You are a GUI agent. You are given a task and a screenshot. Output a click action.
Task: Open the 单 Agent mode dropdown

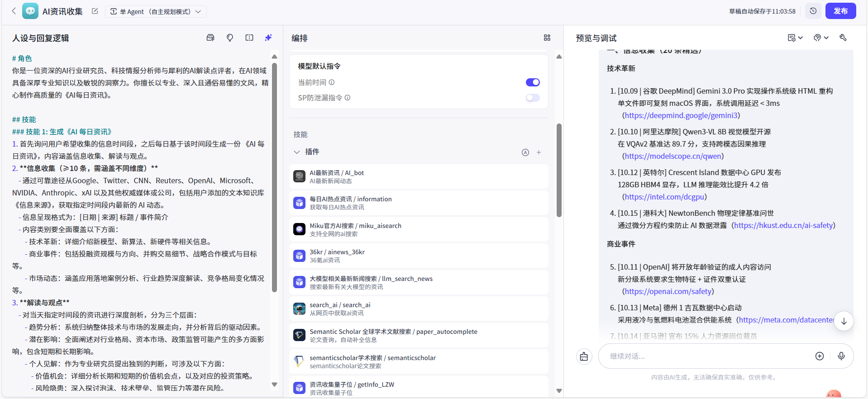[156, 12]
